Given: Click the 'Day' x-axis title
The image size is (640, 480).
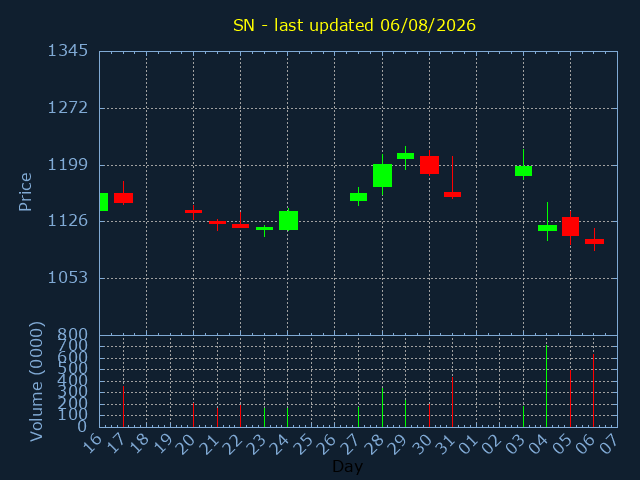Looking at the screenshot, I should point(347,466).
